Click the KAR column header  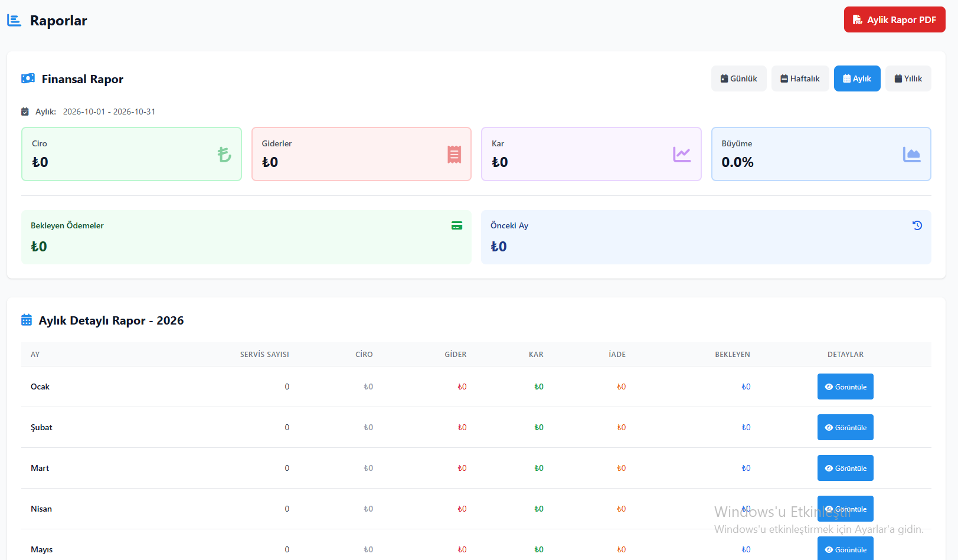point(536,355)
